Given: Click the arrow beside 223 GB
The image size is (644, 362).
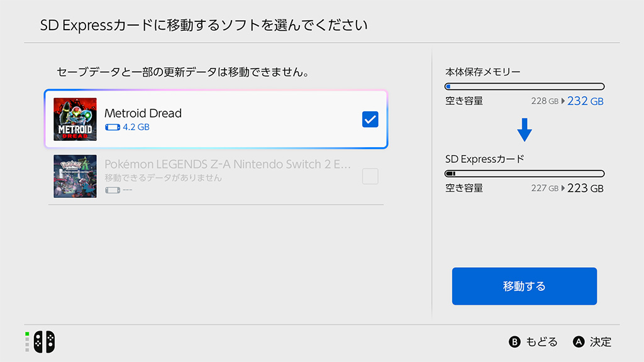Looking at the screenshot, I should tap(563, 188).
